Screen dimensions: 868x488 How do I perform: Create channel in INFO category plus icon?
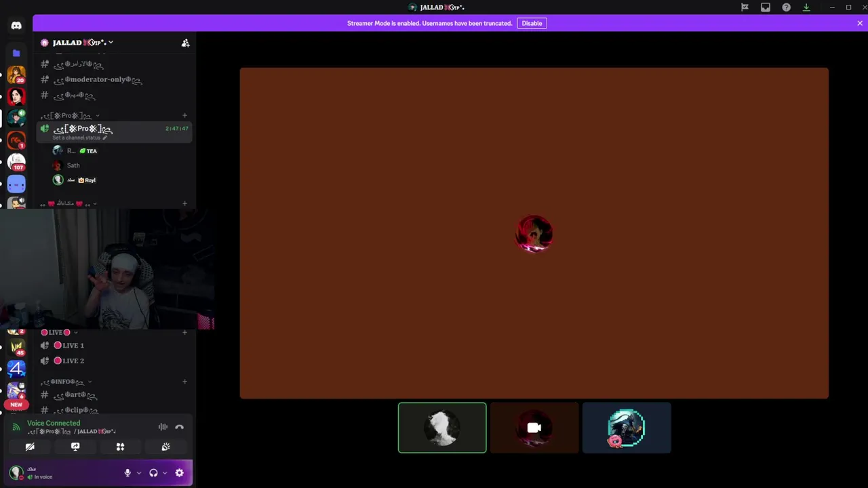(x=184, y=382)
